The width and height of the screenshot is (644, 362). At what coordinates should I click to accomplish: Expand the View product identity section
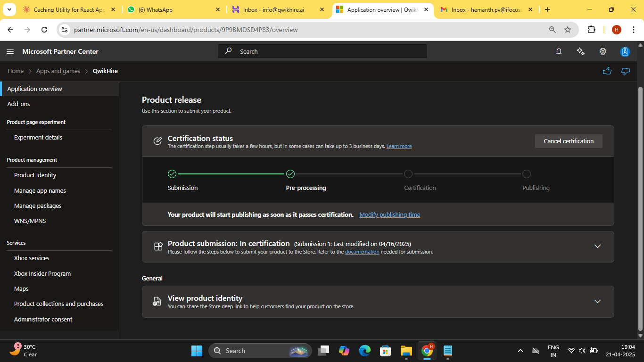click(x=597, y=301)
